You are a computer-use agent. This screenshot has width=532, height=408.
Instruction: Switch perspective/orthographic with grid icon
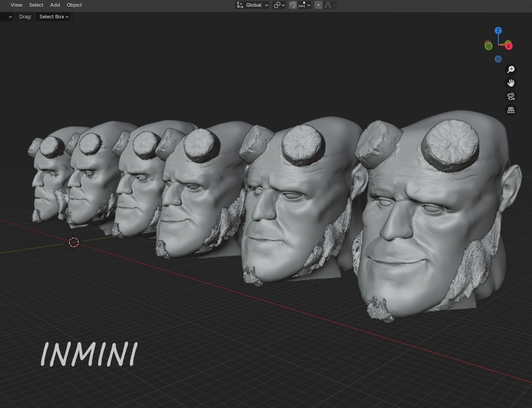(510, 110)
